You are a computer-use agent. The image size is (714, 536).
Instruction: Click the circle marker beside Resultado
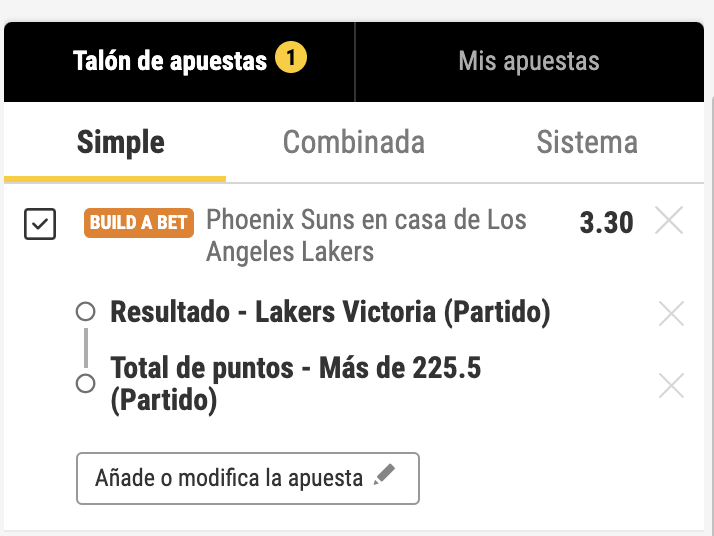[86, 312]
